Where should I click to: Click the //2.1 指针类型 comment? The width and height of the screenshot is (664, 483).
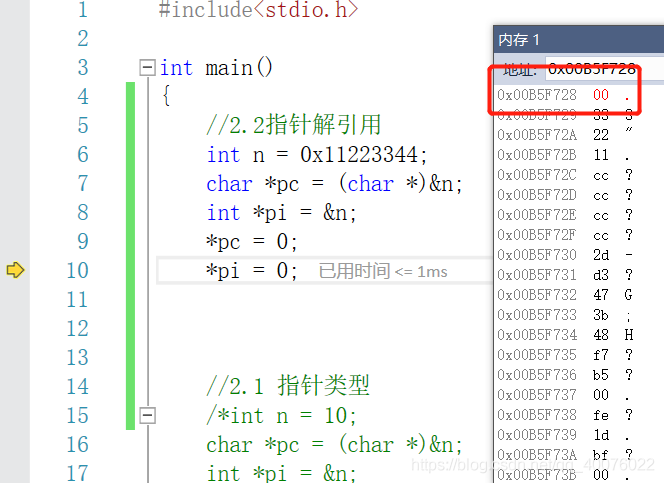[288, 386]
